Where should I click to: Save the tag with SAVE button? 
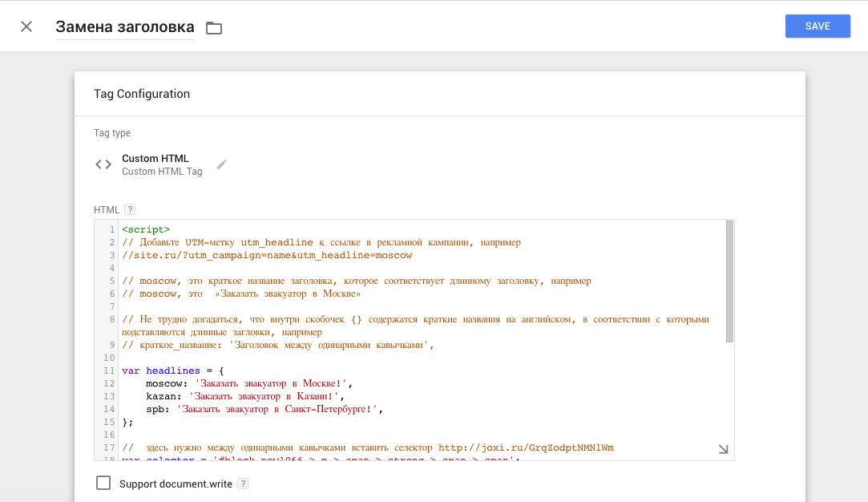click(x=818, y=26)
